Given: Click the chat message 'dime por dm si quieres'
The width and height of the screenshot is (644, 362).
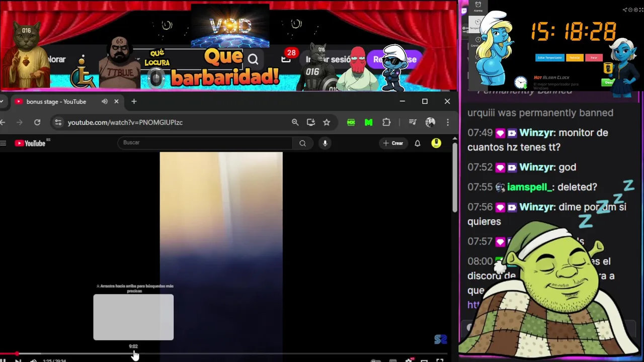Looking at the screenshot, I should pos(547,214).
